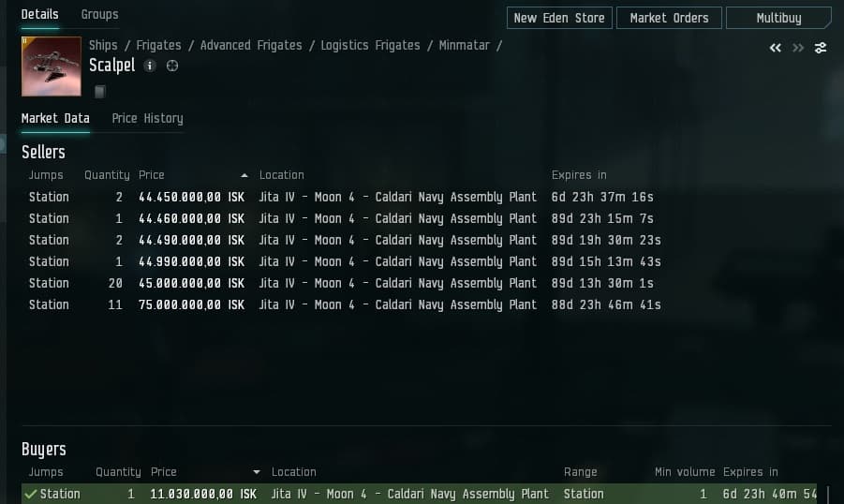Viewport: 844px width, 504px height.
Task: Go back with the double-left arrow icon
Action: [x=775, y=48]
